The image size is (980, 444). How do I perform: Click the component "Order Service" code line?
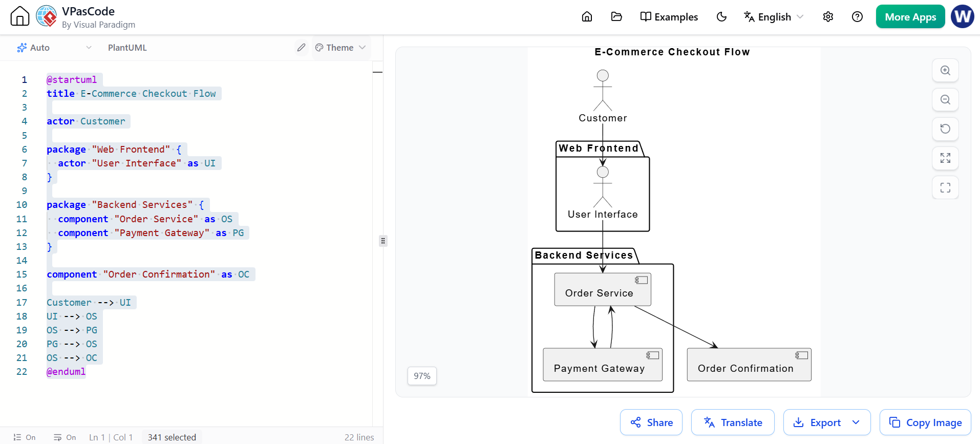coord(145,219)
